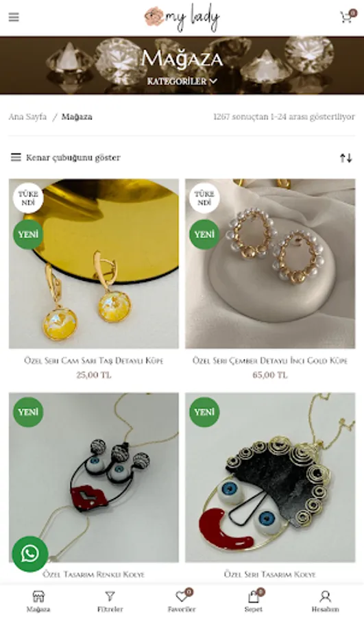Open Filtreler funnel icon
Screen dimensions: 364x617
110,601
